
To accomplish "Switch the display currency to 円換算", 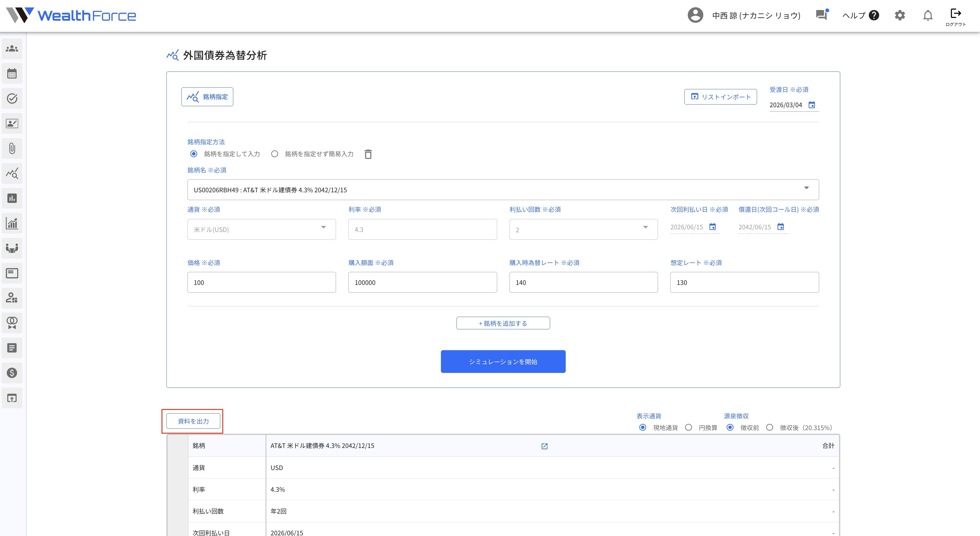I will tap(689, 428).
